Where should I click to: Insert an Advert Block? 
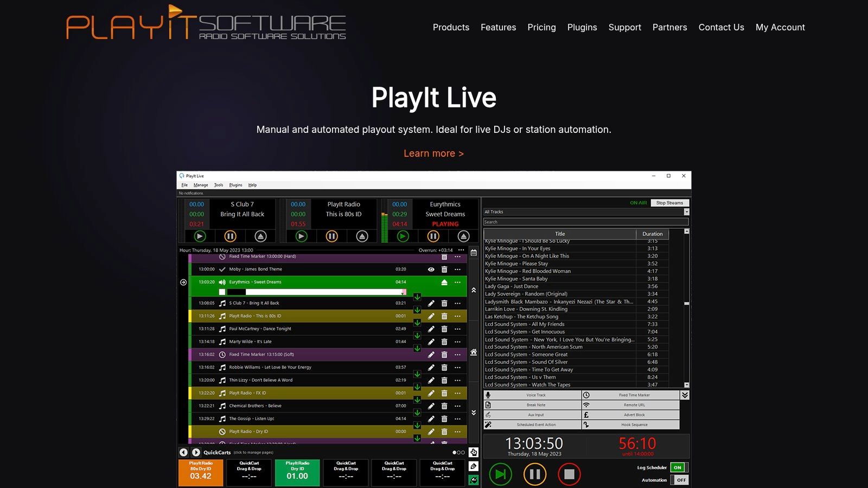pyautogui.click(x=631, y=415)
